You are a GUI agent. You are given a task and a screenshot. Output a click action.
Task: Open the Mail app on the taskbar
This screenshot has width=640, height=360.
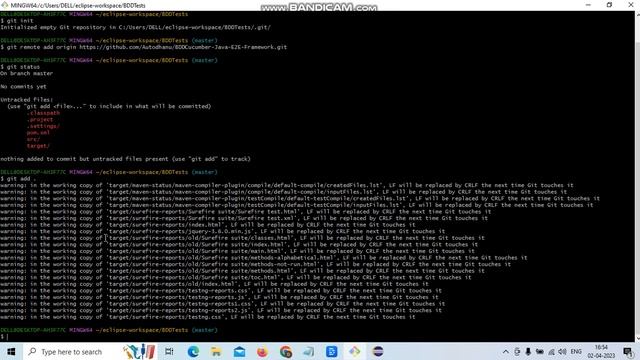tap(239, 351)
